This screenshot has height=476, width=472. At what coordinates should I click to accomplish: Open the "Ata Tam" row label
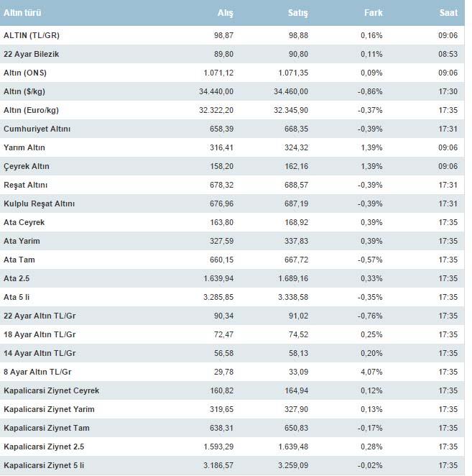pos(20,260)
